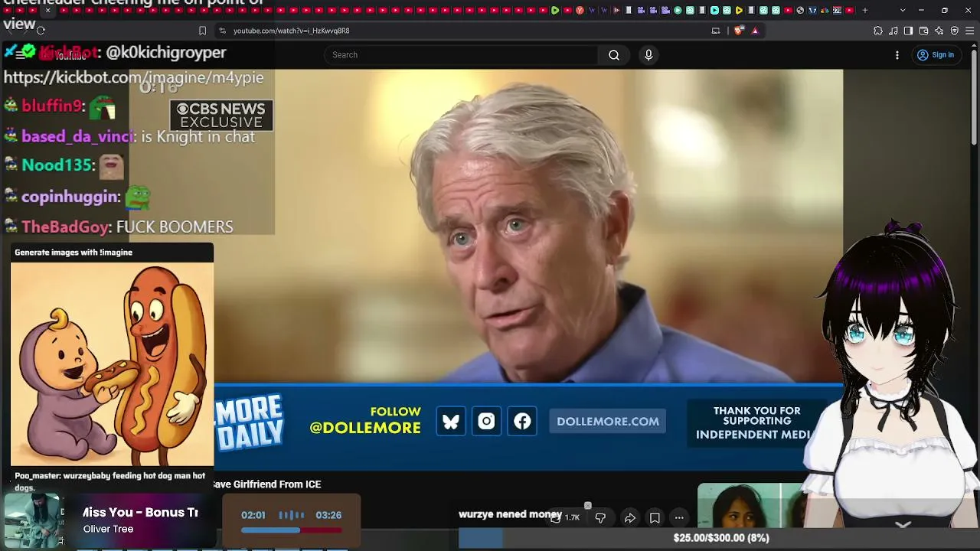Open the media control music-note icon
This screenshot has width=980, height=551.
893,31
